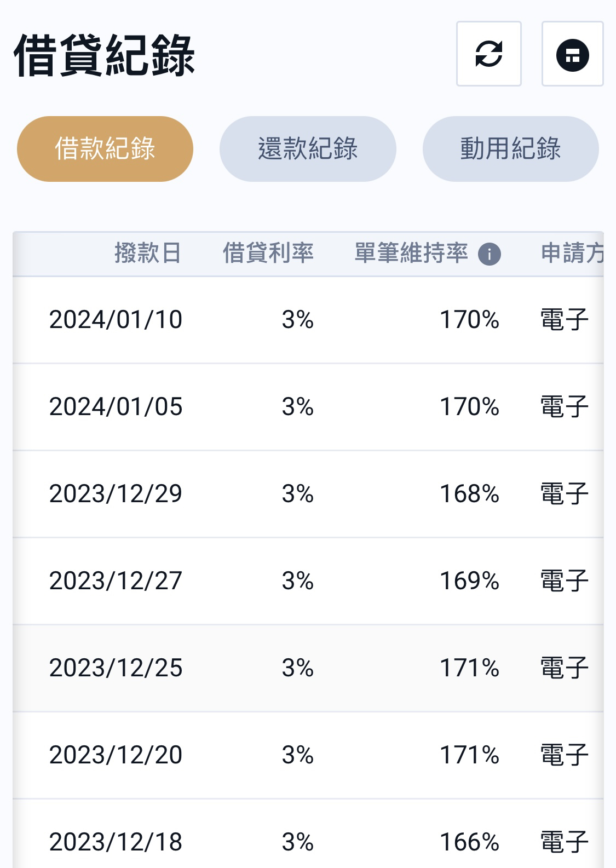
Task: Open the 動用紀錄 tab
Action: pos(510,148)
